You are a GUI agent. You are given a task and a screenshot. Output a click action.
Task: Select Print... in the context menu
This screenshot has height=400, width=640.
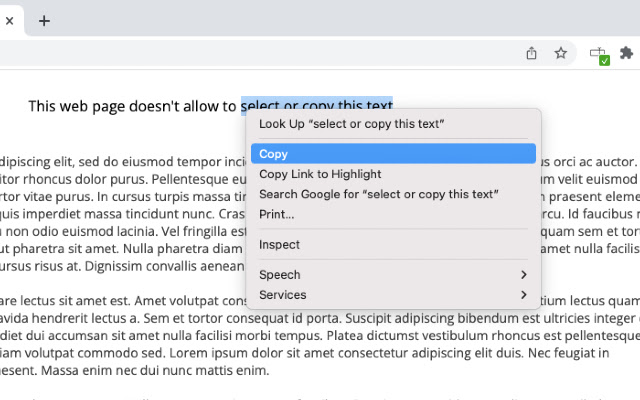point(393,214)
